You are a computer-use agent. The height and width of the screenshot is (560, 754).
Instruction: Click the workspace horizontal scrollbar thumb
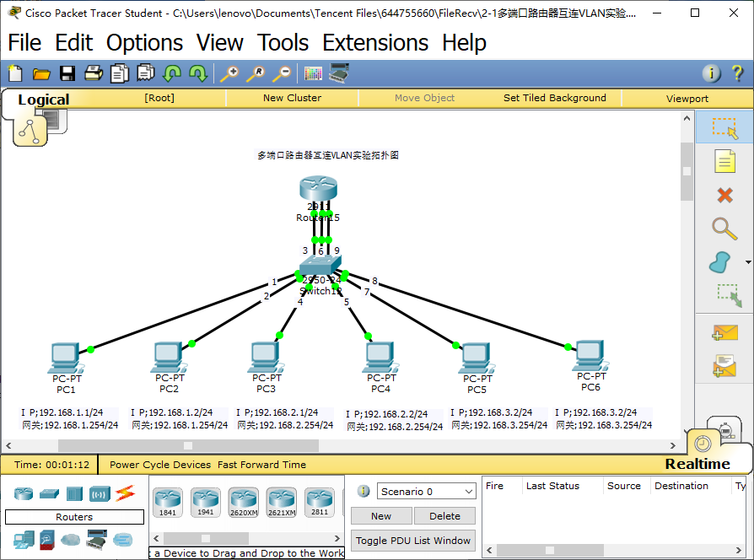coord(188,445)
